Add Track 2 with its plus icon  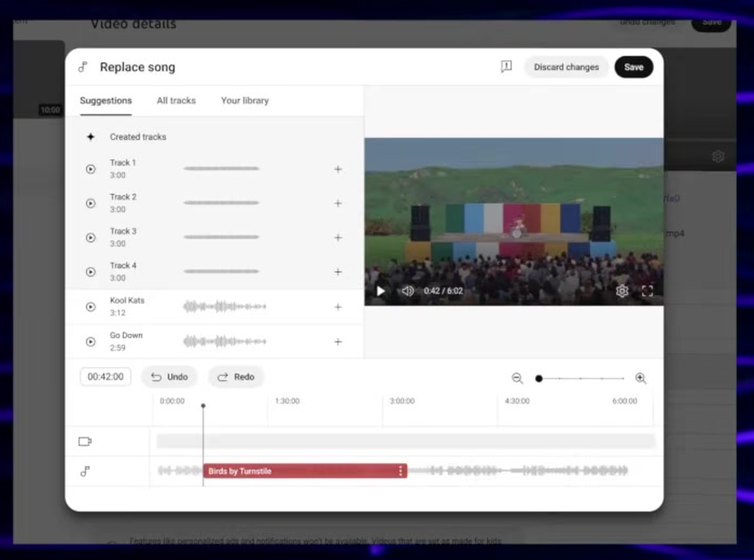click(x=338, y=203)
